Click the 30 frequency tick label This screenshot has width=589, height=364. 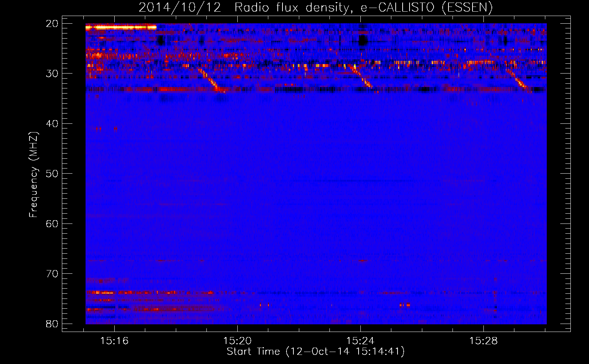52,74
